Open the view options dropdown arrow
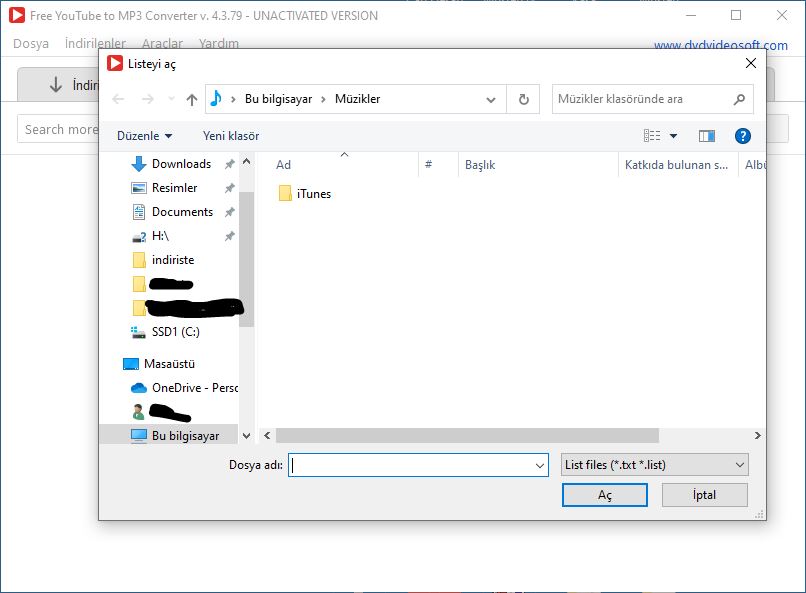 click(673, 136)
